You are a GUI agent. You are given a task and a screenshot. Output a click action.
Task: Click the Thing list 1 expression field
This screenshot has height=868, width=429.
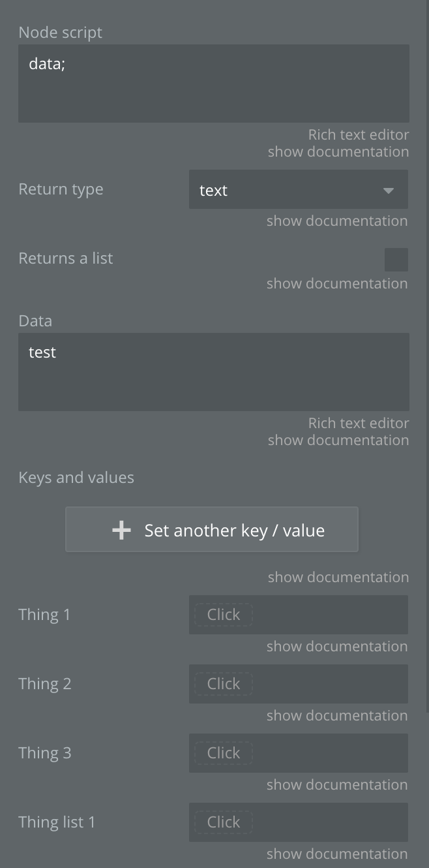[x=298, y=822]
